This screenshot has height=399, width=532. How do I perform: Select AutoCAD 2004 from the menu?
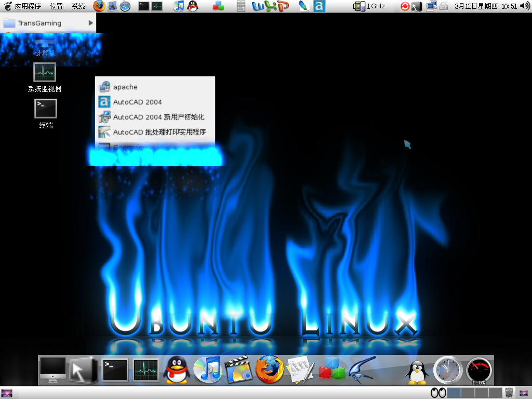pos(155,102)
